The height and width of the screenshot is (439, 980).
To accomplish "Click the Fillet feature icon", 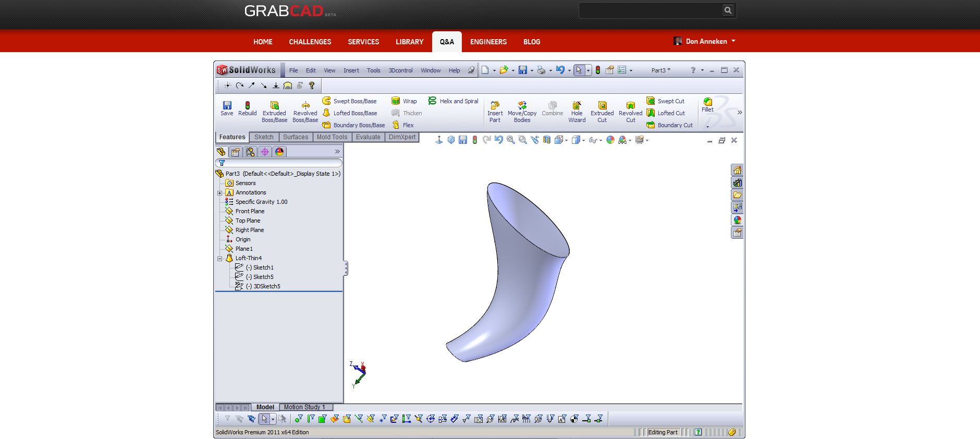I will pyautogui.click(x=707, y=103).
